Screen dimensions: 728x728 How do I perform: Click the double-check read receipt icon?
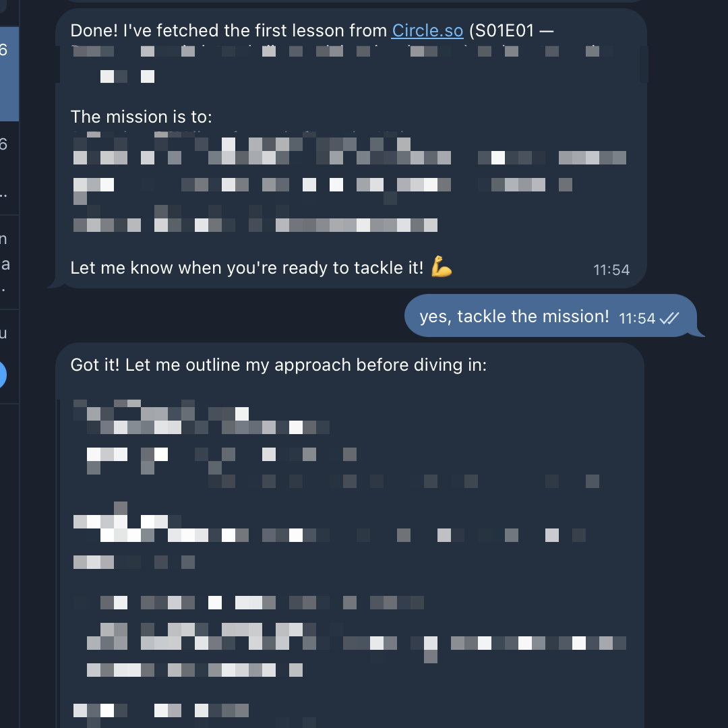click(669, 318)
